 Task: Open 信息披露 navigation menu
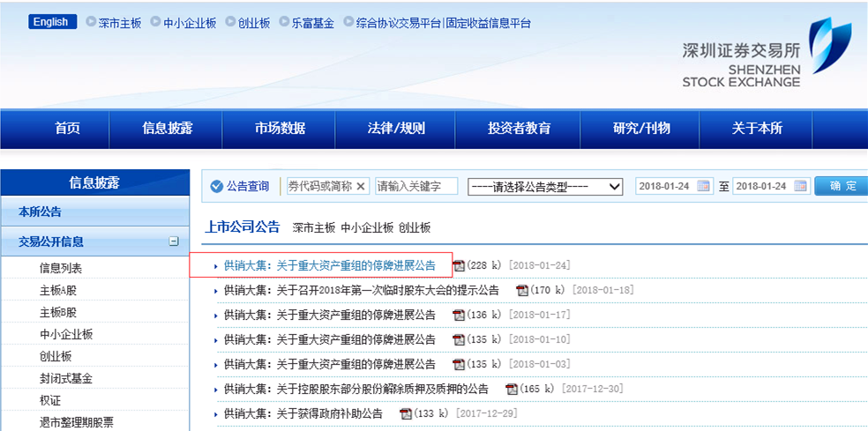(x=168, y=129)
